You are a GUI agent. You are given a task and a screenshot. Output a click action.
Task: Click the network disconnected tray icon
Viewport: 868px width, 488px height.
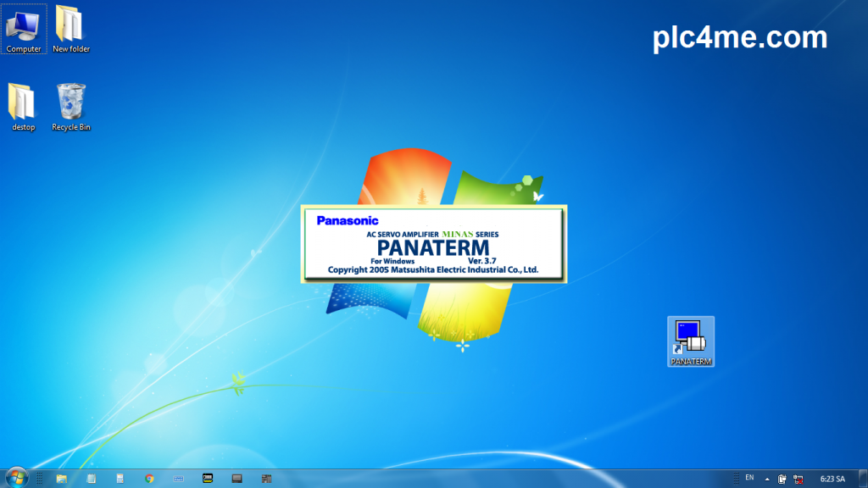(x=798, y=479)
